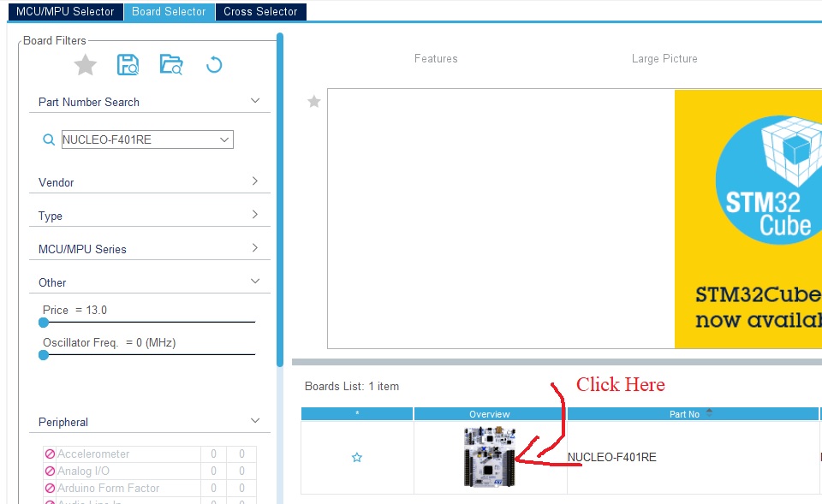Expand the Vendor filter section
822x504 pixels.
(x=254, y=181)
